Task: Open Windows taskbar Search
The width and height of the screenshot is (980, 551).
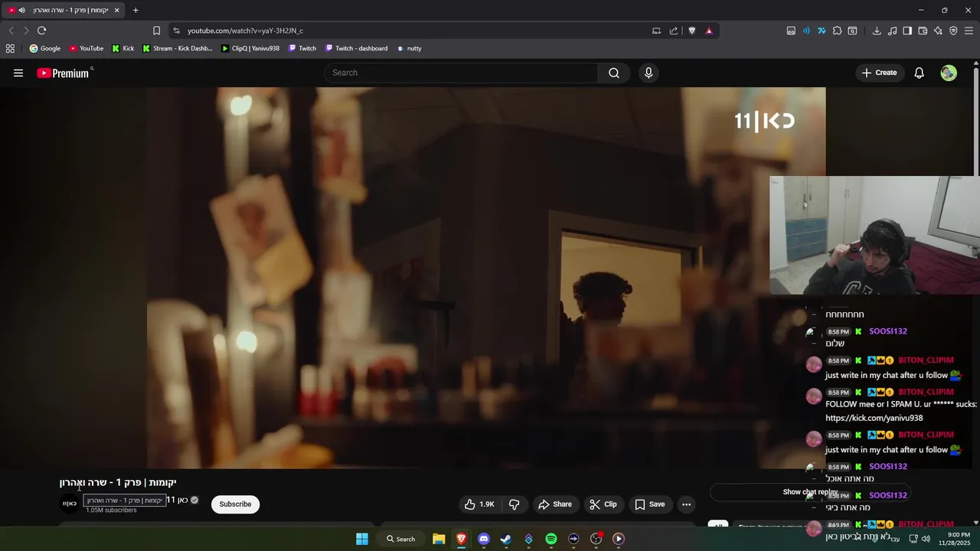Action: point(400,539)
